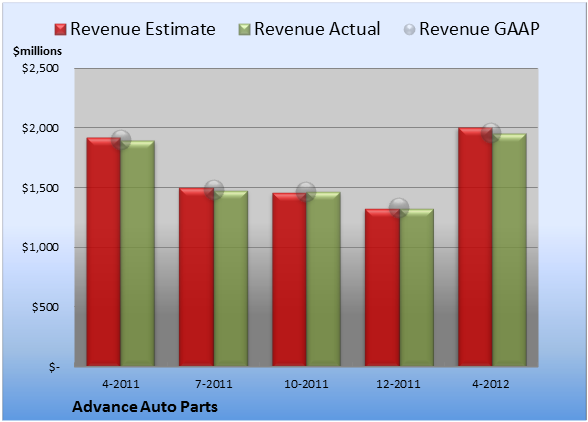The image size is (588, 422).
Task: Select the 'Revenue Actual' legend label
Action: [x=317, y=29]
